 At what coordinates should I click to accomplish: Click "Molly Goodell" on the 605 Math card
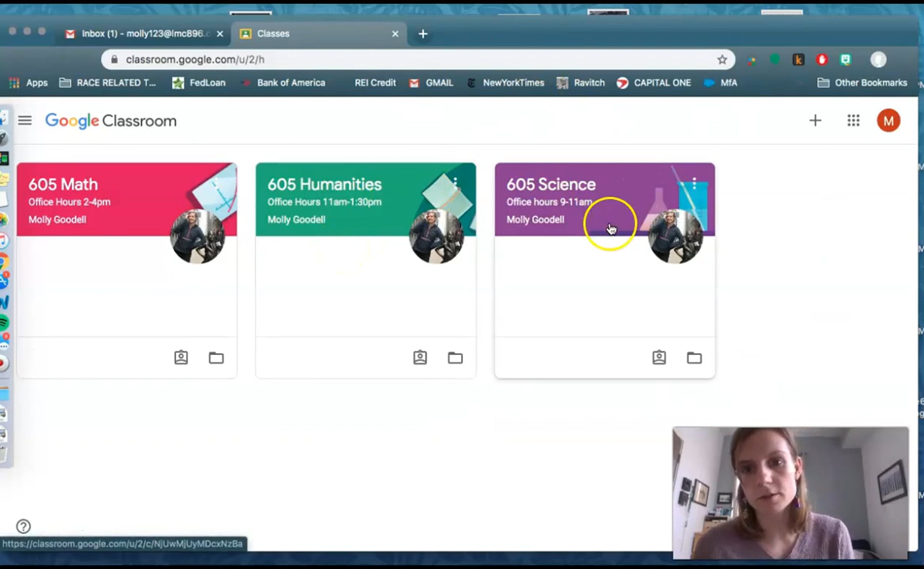(57, 220)
